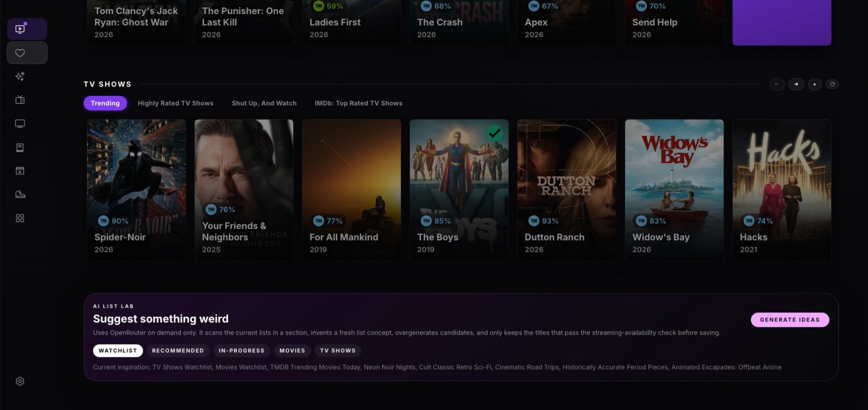Click the 76% badge on Your Friends & Neighbors
Image resolution: width=868 pixels, height=410 pixels.
click(221, 210)
